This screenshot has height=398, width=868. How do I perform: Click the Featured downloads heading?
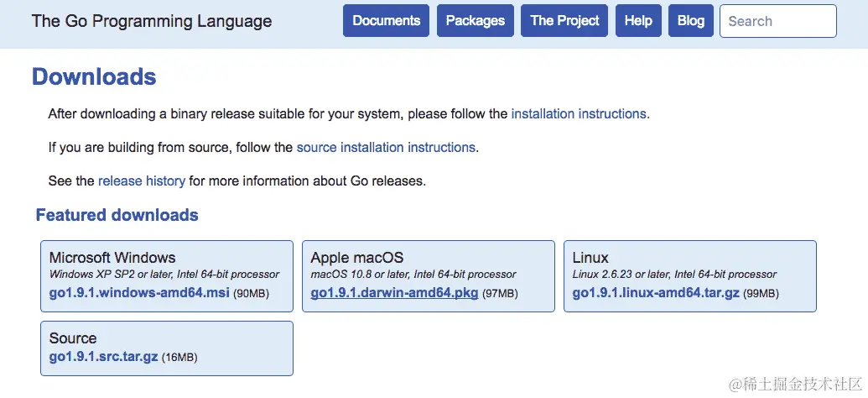117,215
